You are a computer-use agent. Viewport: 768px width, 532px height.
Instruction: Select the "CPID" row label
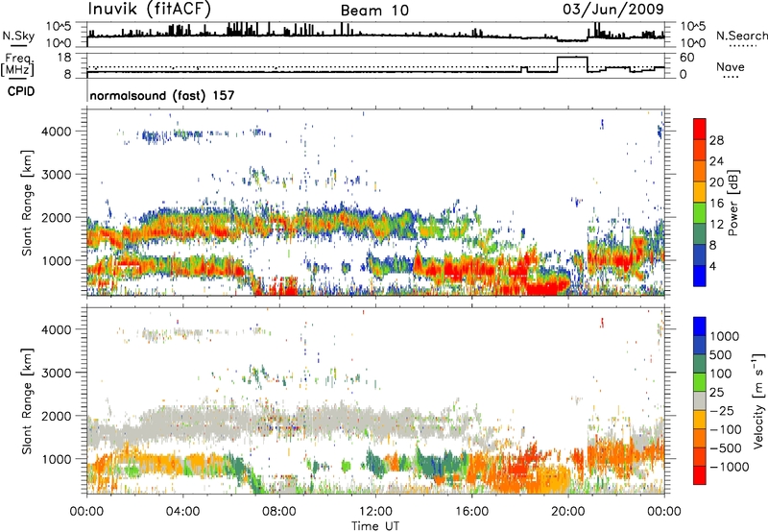click(x=21, y=91)
